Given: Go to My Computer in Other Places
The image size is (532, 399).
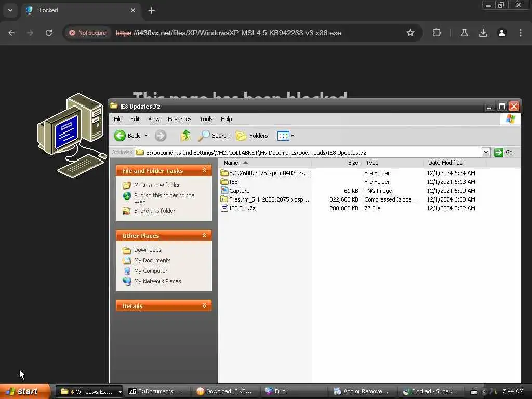Looking at the screenshot, I should [x=150, y=271].
